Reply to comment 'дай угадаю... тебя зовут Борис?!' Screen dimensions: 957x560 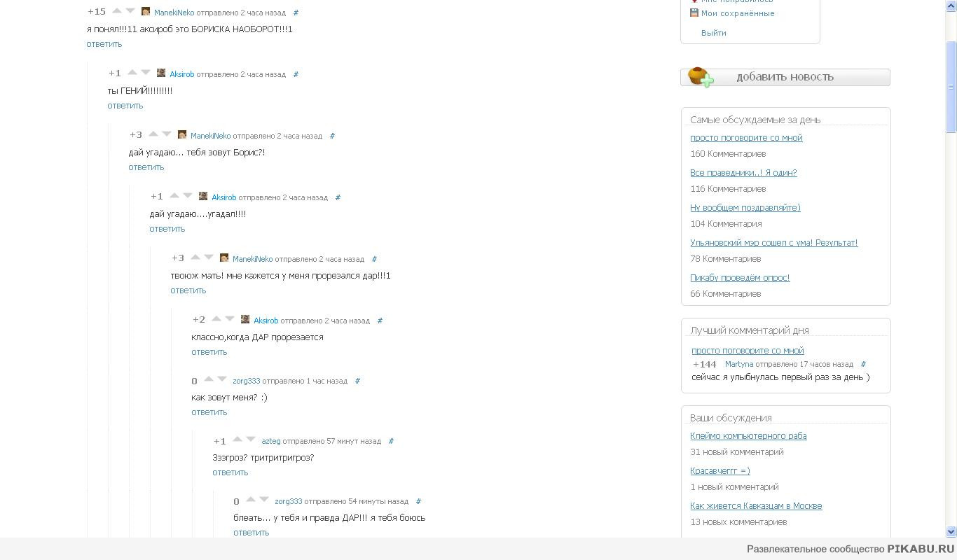click(x=146, y=167)
